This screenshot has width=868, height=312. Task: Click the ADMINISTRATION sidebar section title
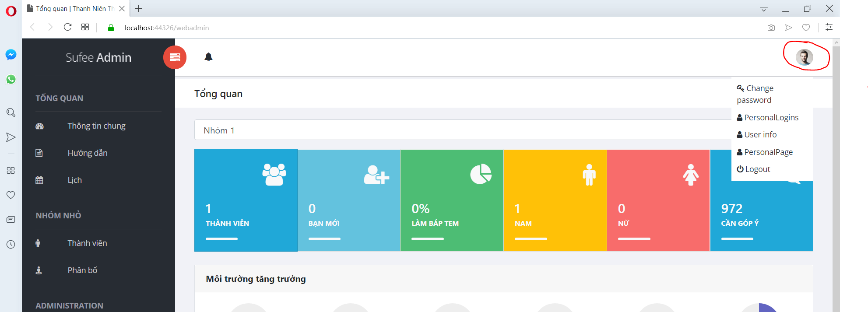[70, 306]
